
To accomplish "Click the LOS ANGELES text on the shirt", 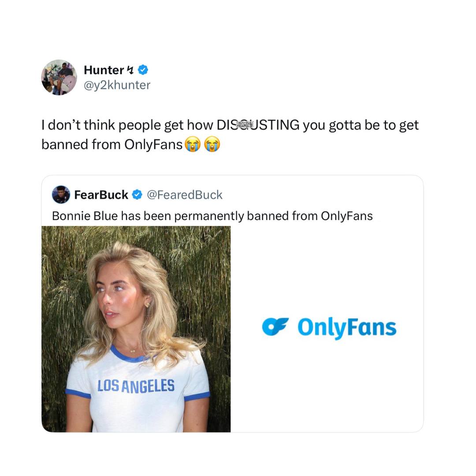I will (x=136, y=386).
